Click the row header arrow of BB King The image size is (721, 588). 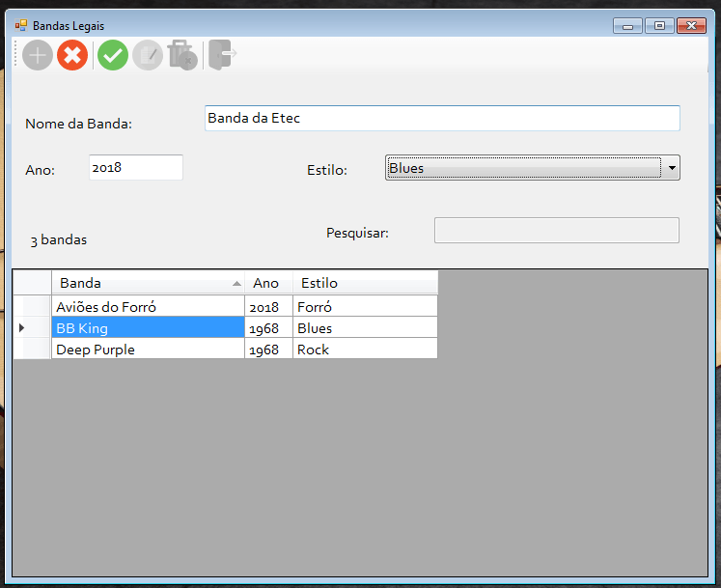pos(32,328)
